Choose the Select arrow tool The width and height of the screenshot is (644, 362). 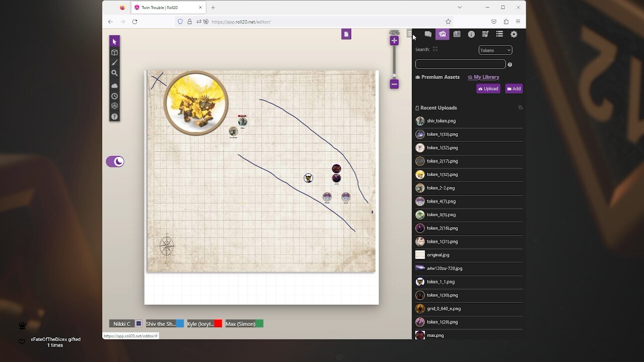114,41
